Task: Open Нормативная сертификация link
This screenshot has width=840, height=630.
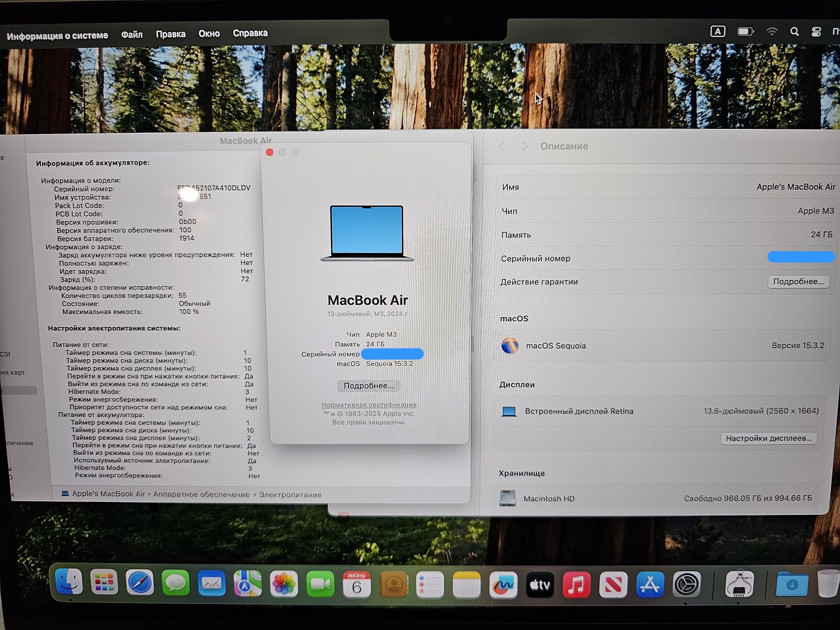Action: coord(369,404)
